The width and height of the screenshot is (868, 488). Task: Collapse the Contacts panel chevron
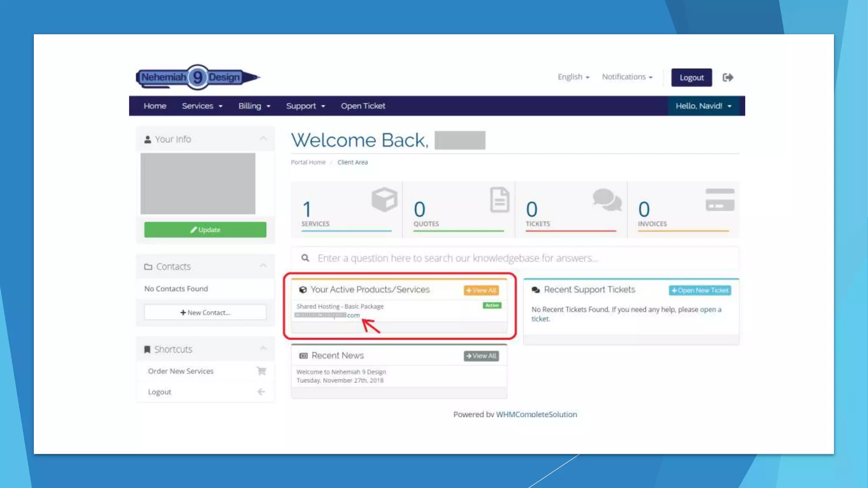click(263, 266)
